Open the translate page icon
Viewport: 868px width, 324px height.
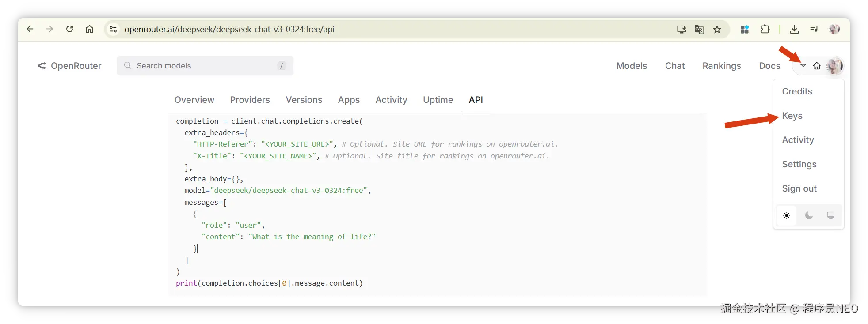699,29
